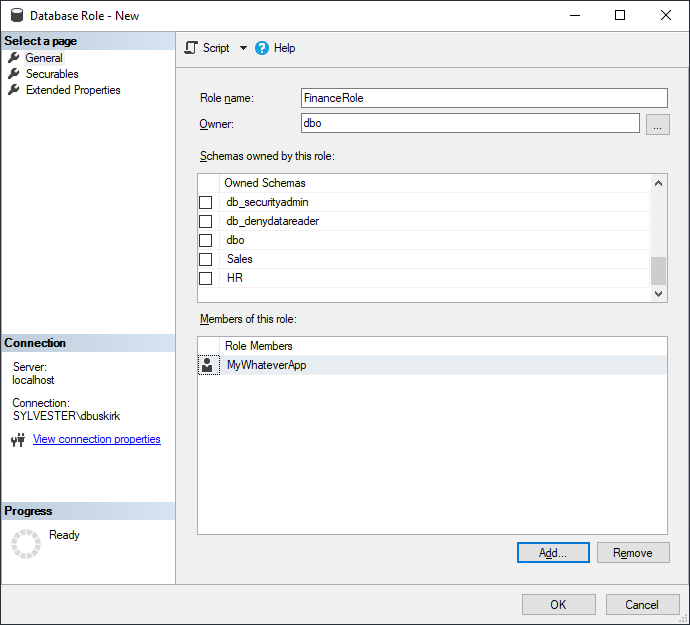
Task: Open the Script dropdown arrow
Action: pos(243,48)
